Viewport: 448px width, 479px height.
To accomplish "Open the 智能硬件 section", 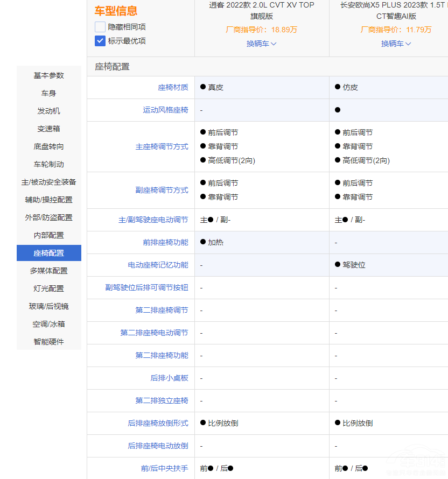I will [48, 341].
